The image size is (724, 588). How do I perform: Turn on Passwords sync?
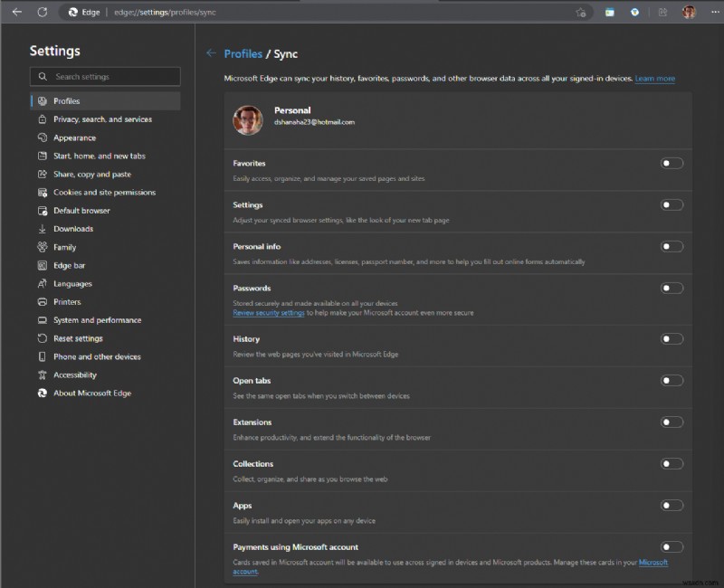coord(672,288)
